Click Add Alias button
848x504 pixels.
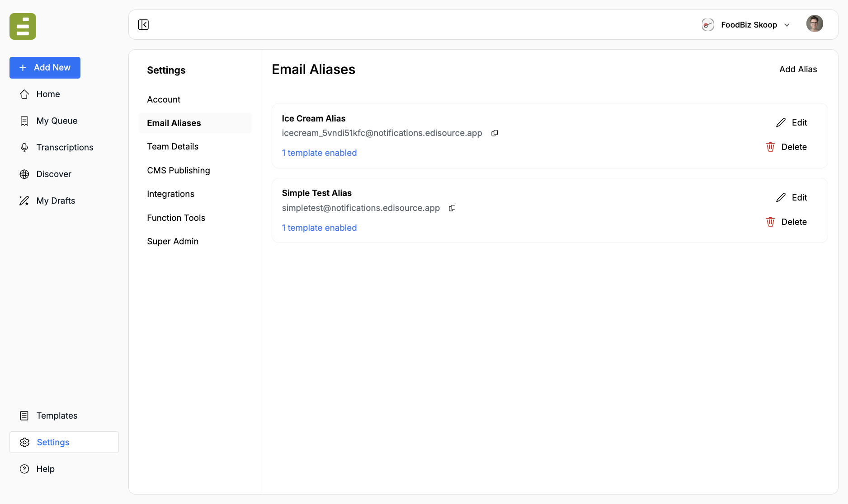click(798, 70)
